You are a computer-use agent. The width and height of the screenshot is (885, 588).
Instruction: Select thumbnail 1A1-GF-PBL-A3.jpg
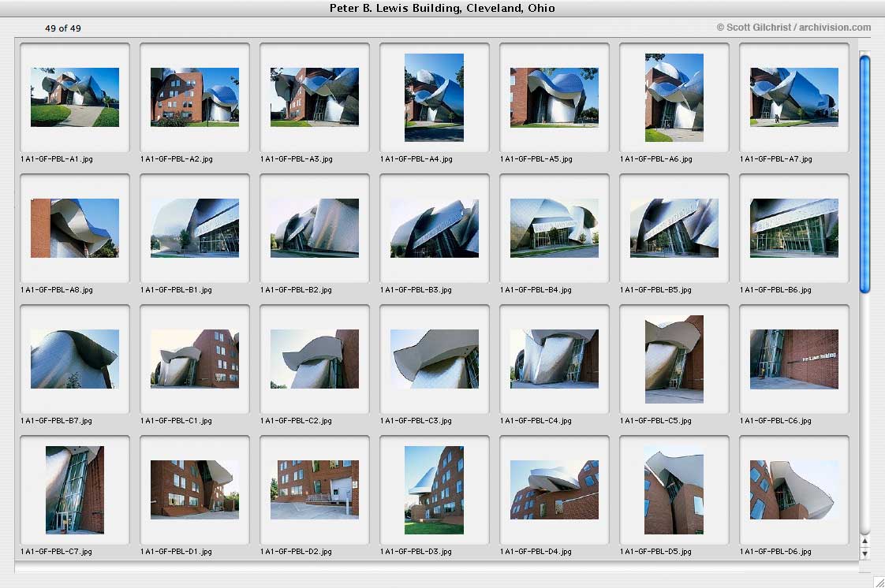315,98
